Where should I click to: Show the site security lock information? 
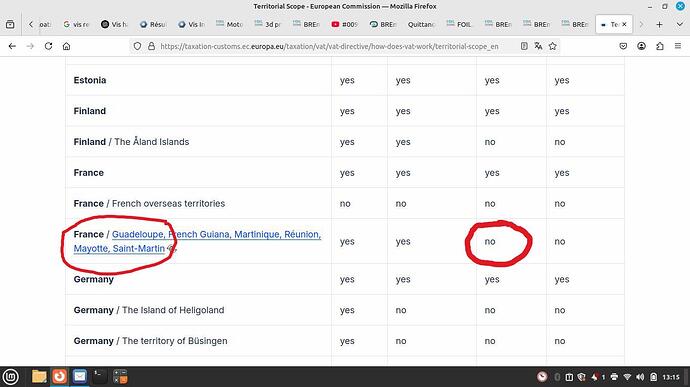(151, 46)
